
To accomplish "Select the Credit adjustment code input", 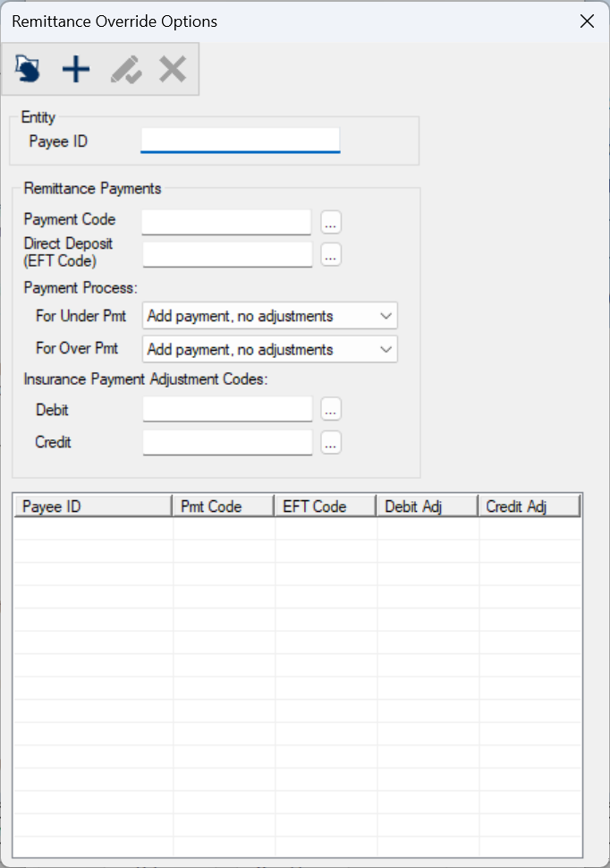I will [x=227, y=442].
